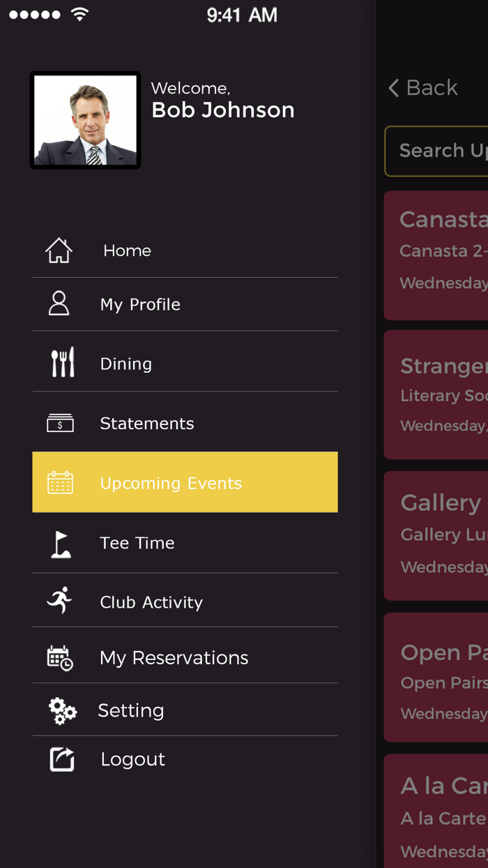Click the Logout text label
This screenshot has width=488, height=868.
132,759
